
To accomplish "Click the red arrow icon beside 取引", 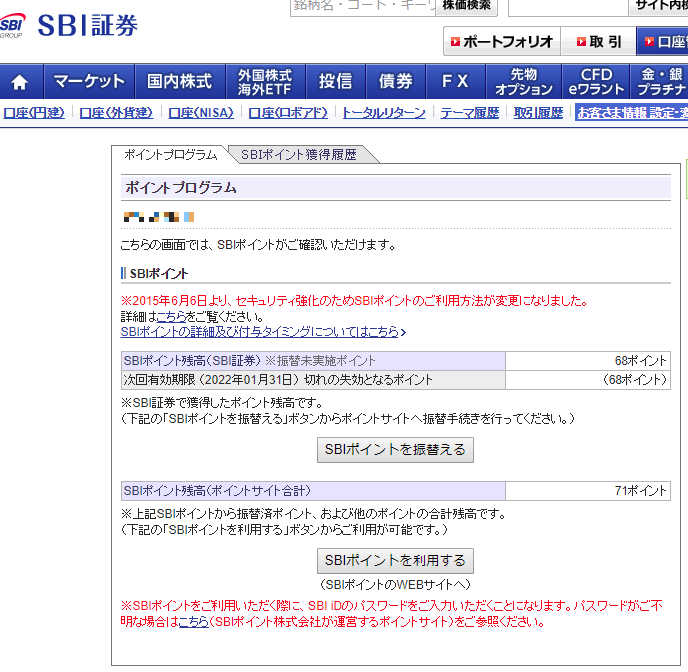I will pos(581,42).
